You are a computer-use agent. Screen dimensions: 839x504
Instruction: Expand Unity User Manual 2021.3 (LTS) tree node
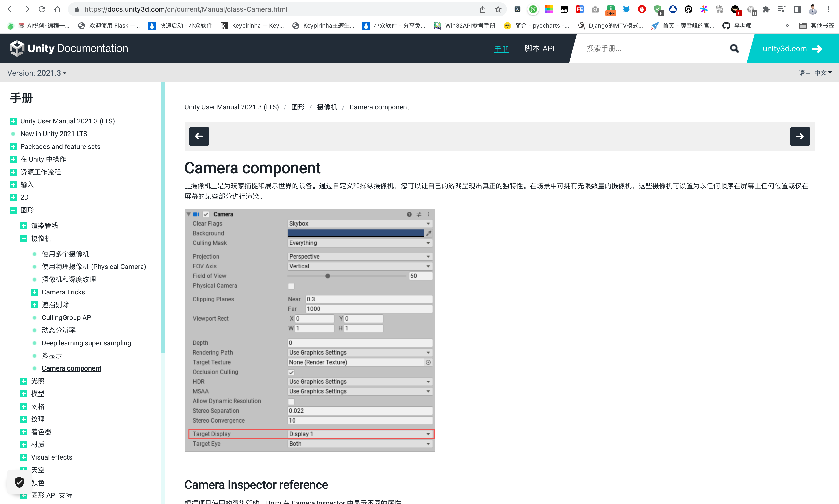(13, 121)
